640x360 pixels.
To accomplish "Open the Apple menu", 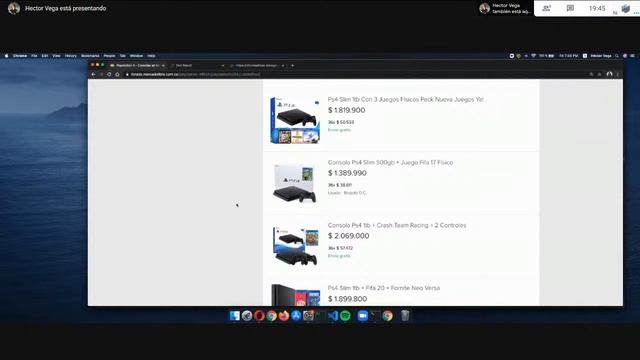I will point(6,56).
